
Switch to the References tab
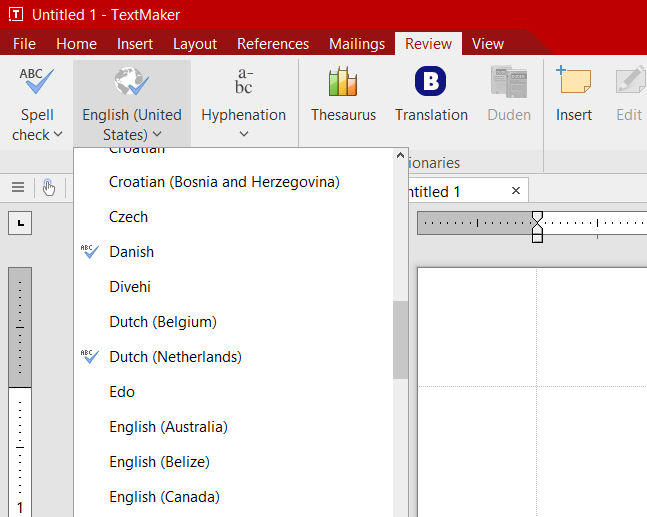point(272,44)
